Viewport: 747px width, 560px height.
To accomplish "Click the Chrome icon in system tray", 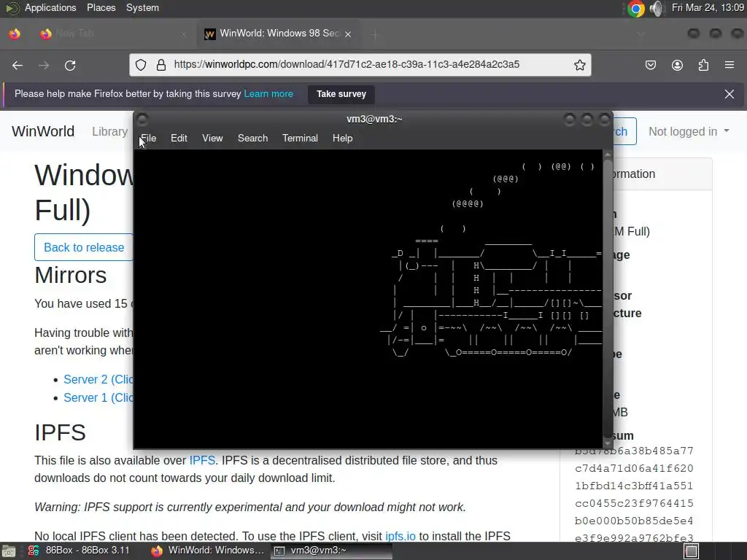I will point(635,8).
